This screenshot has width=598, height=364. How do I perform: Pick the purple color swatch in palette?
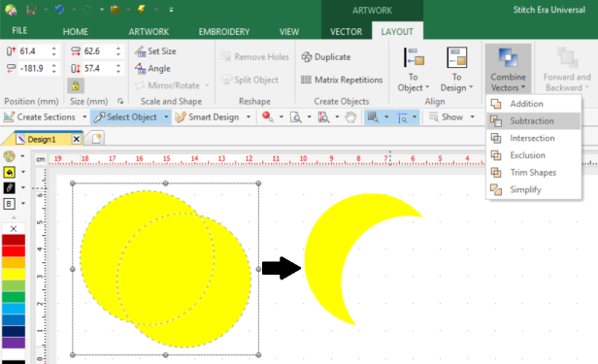point(14,343)
